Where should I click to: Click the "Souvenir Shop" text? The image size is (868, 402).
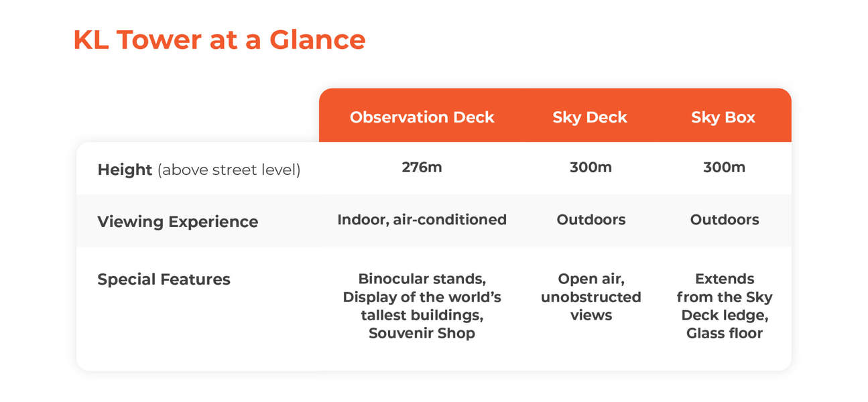click(422, 333)
